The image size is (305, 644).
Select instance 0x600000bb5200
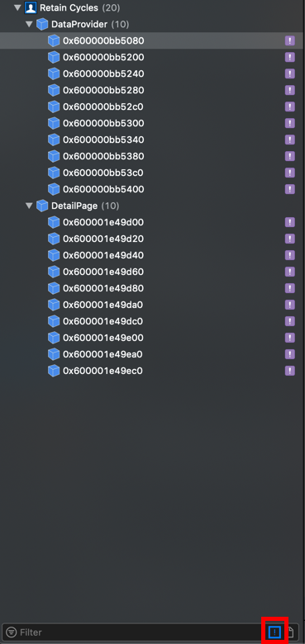(x=152, y=57)
